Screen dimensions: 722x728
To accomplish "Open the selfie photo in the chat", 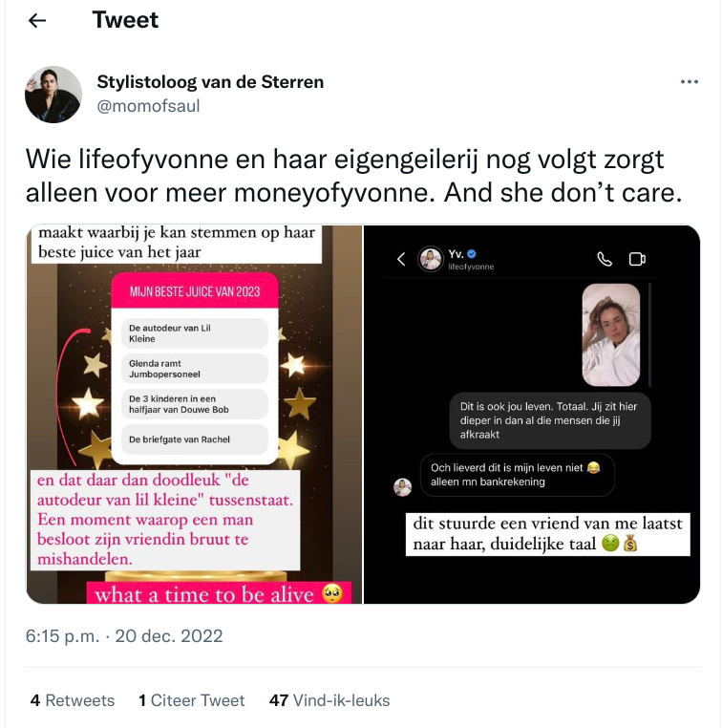I will pos(610,334).
